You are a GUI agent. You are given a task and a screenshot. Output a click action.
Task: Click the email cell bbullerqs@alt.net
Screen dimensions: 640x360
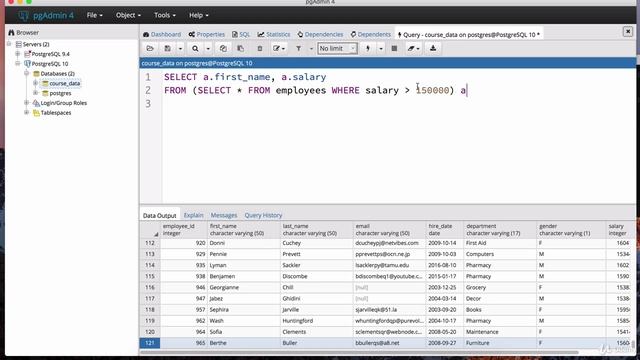pos(389,343)
